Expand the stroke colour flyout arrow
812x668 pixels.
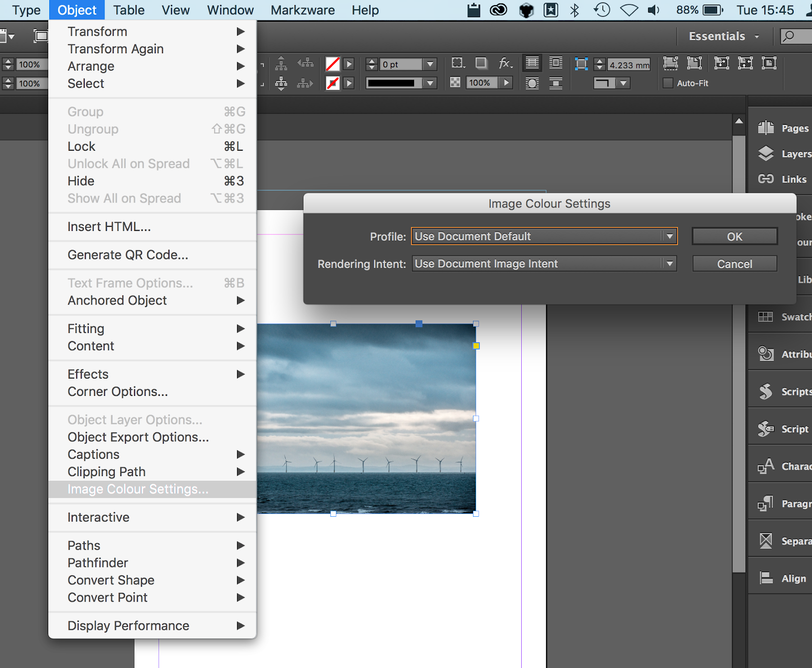click(x=349, y=83)
